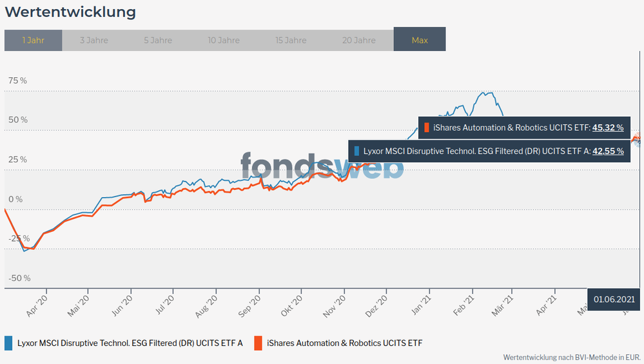Click the blue marker in Lyxor tooltip
This screenshot has height=364, width=644.
click(356, 151)
